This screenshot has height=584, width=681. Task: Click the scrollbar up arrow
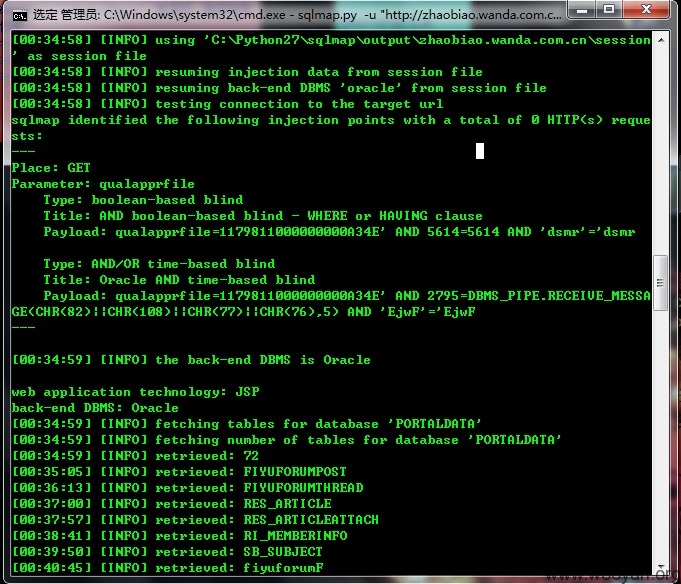pos(661,40)
